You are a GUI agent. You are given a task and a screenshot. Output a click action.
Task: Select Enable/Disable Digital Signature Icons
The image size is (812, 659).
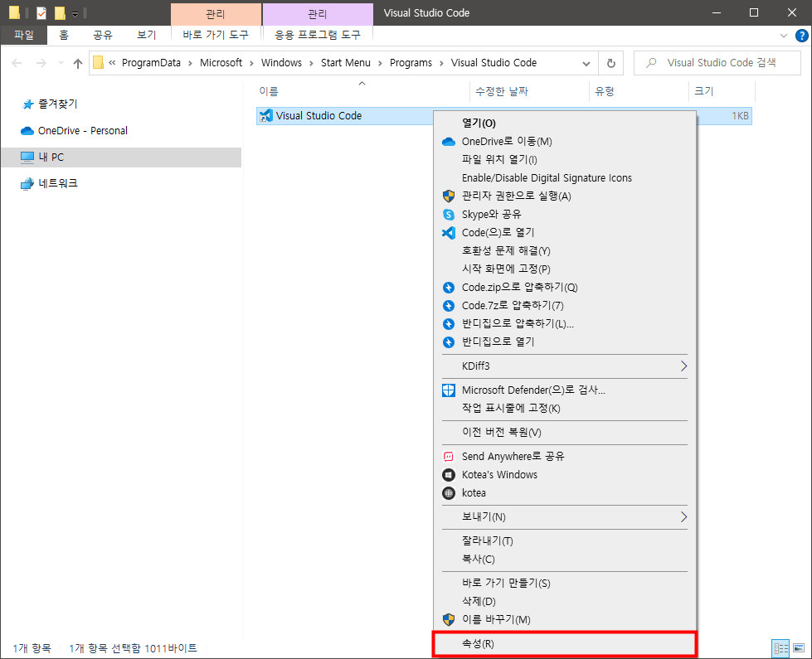click(565, 178)
